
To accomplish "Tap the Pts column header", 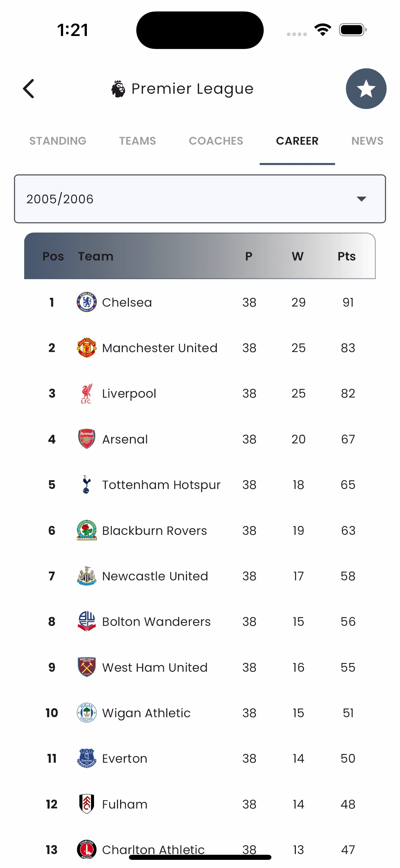I will pos(346,256).
